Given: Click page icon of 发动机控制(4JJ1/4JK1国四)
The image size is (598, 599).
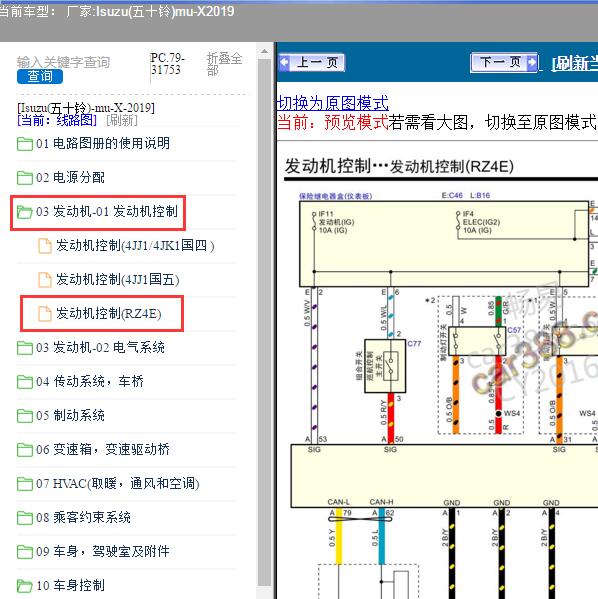Looking at the screenshot, I should pos(45,246).
